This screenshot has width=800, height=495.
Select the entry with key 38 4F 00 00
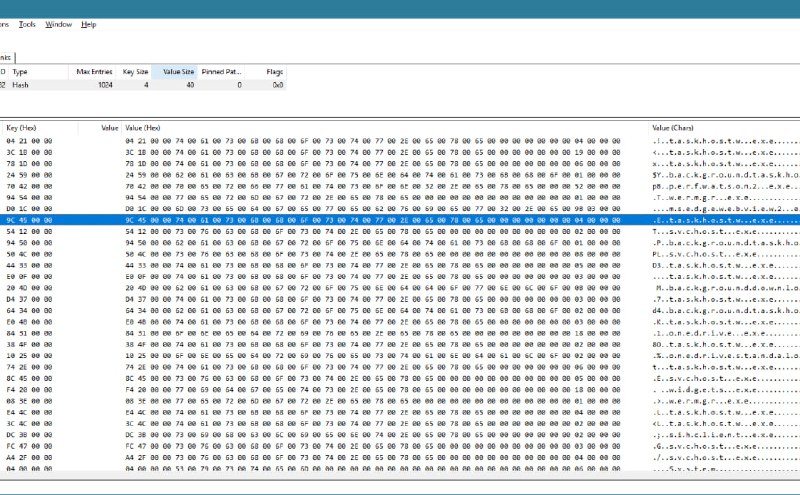coord(29,344)
